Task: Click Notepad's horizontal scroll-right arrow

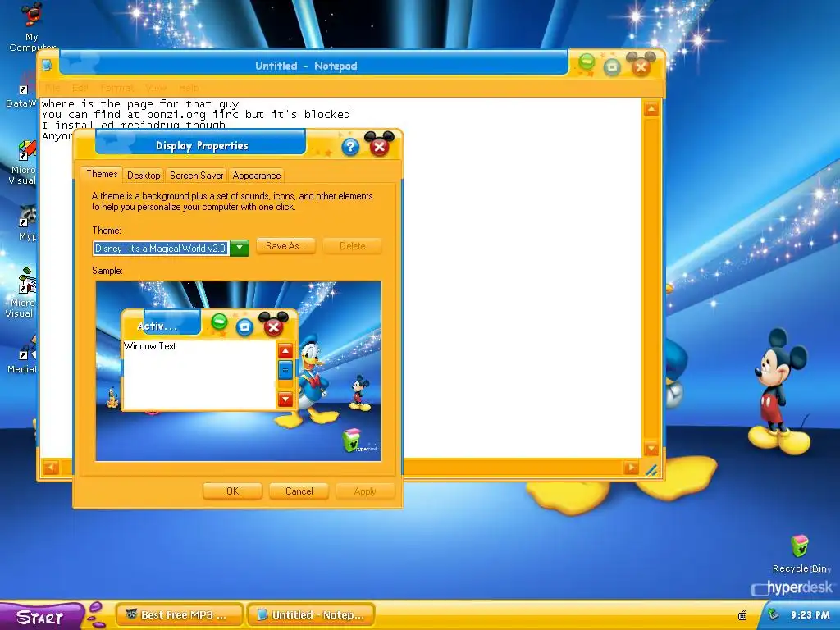Action: pos(631,467)
